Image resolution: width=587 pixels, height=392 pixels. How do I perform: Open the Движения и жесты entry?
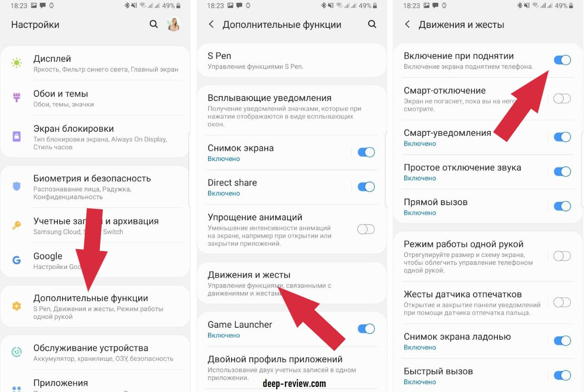[x=292, y=283]
